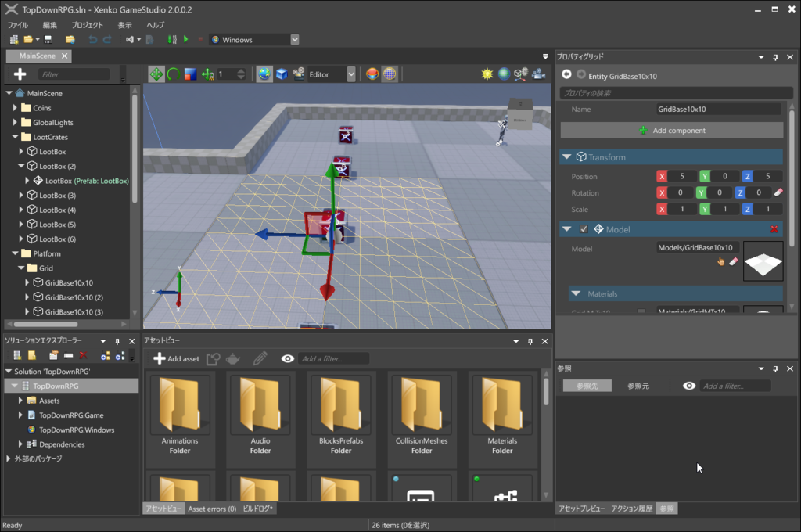Toggle the eye filter icon in アセットビュー
Screen dimensions: 801x532
coord(287,358)
